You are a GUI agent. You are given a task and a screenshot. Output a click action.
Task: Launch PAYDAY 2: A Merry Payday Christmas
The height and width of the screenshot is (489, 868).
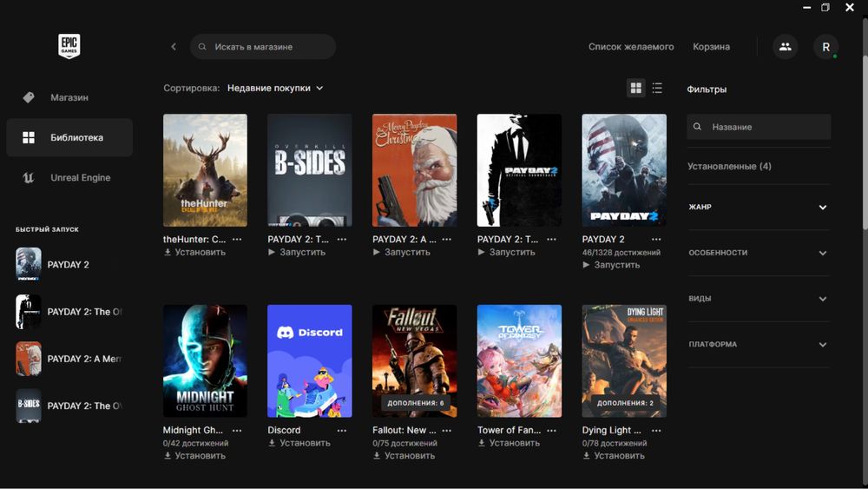point(401,252)
